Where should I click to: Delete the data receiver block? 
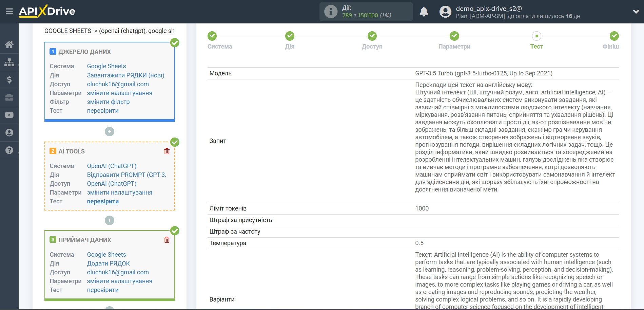167,240
